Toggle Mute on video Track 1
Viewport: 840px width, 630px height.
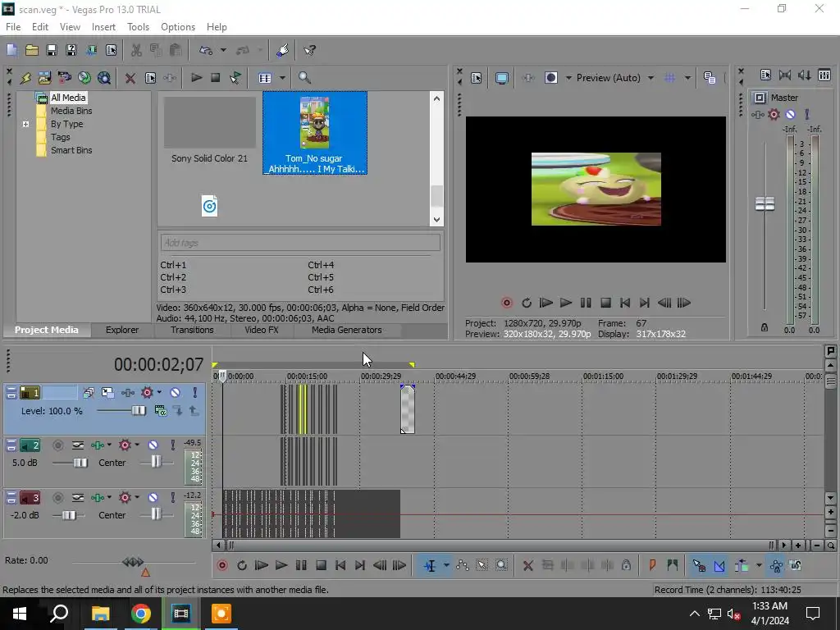(176, 393)
